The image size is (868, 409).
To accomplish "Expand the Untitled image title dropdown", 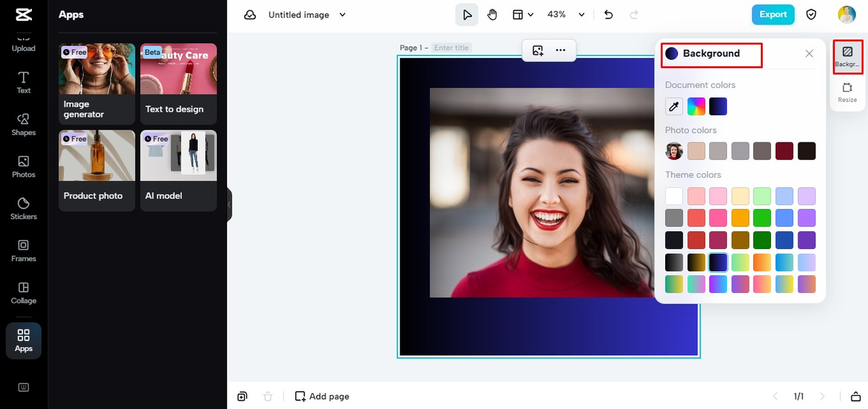I will pyautogui.click(x=342, y=14).
